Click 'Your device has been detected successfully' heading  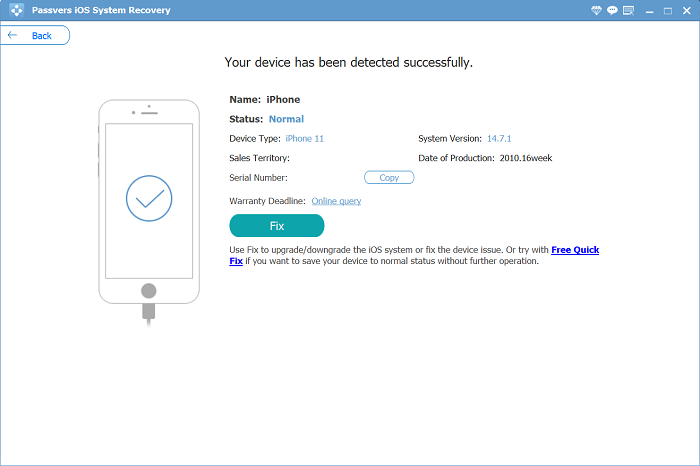tap(348, 62)
